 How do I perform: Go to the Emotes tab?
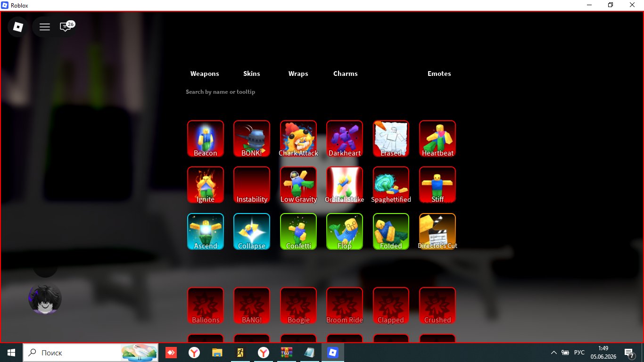point(439,74)
